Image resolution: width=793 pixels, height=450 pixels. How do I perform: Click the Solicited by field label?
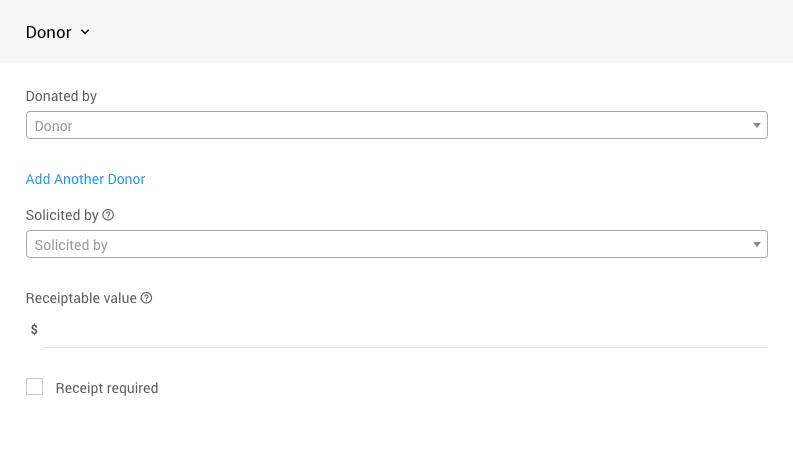(x=62, y=215)
